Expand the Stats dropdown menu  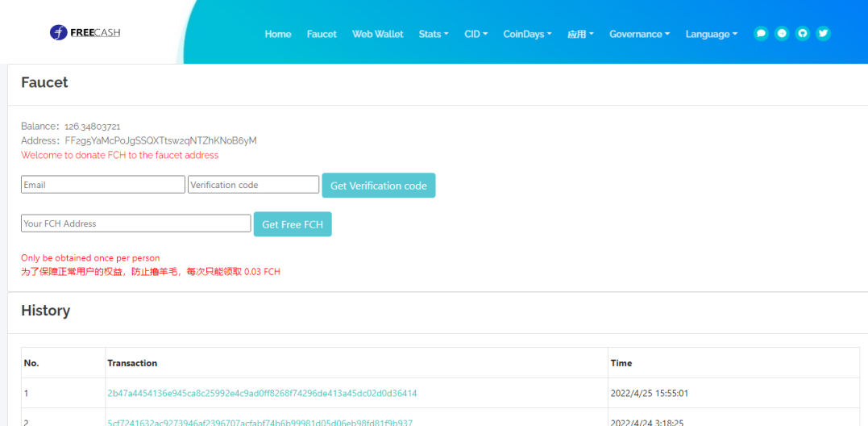tap(434, 34)
